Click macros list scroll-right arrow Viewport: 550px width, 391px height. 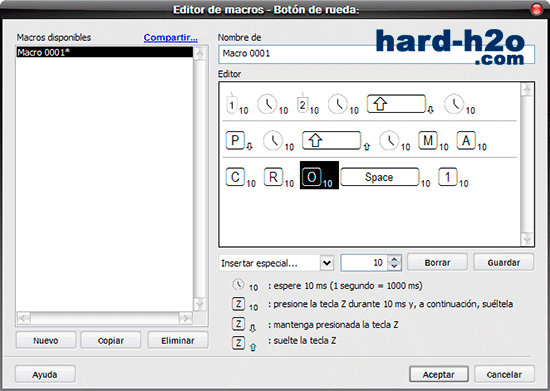click(x=186, y=318)
